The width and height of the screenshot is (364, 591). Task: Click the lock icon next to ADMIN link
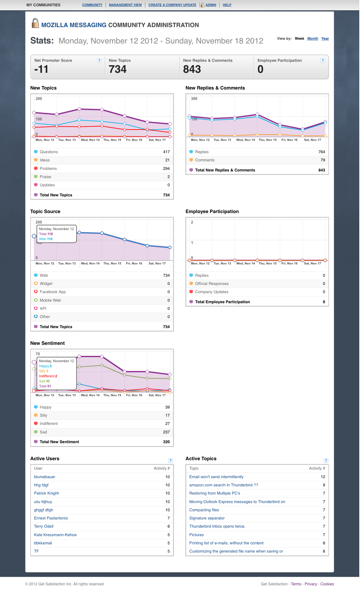[x=203, y=5]
